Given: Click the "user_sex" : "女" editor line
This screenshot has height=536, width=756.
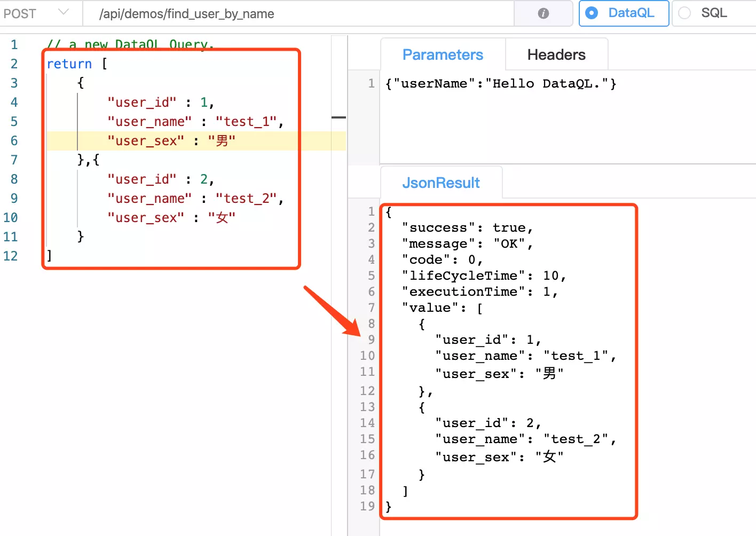Looking at the screenshot, I should coord(171,218).
